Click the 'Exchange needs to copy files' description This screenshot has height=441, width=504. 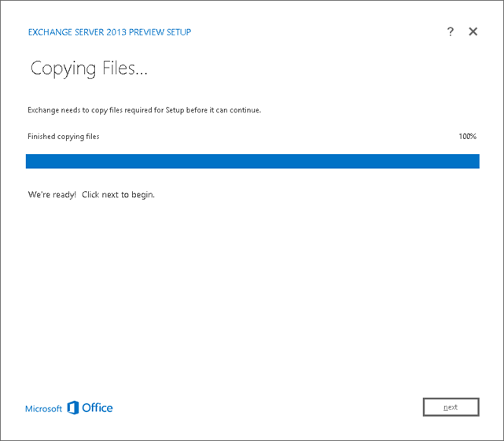pyautogui.click(x=79, y=110)
